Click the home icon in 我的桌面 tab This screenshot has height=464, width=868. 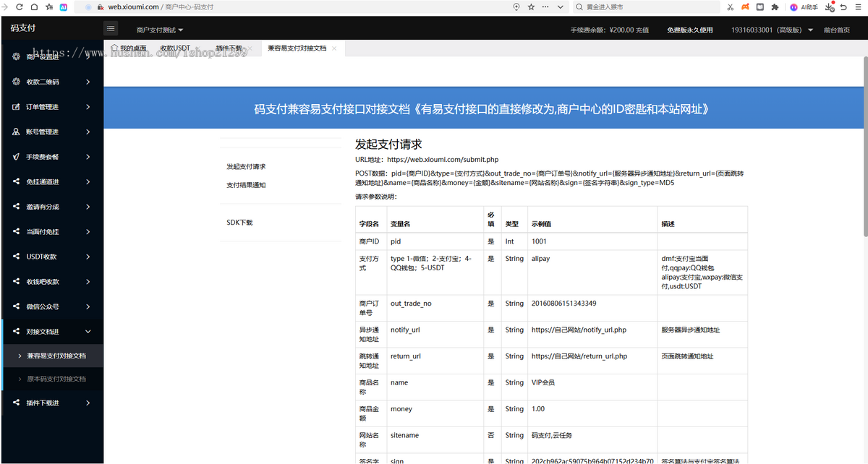click(114, 47)
